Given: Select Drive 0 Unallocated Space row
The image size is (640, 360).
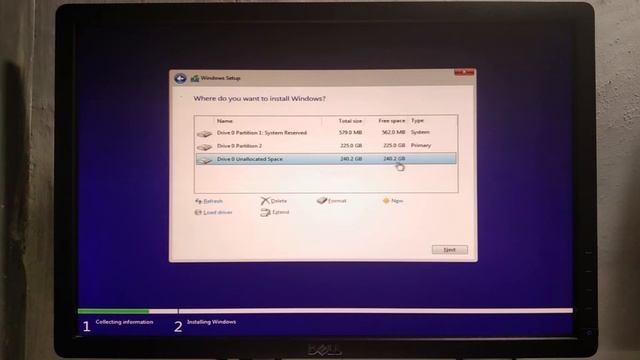Looking at the screenshot, I should pyautogui.click(x=326, y=159).
